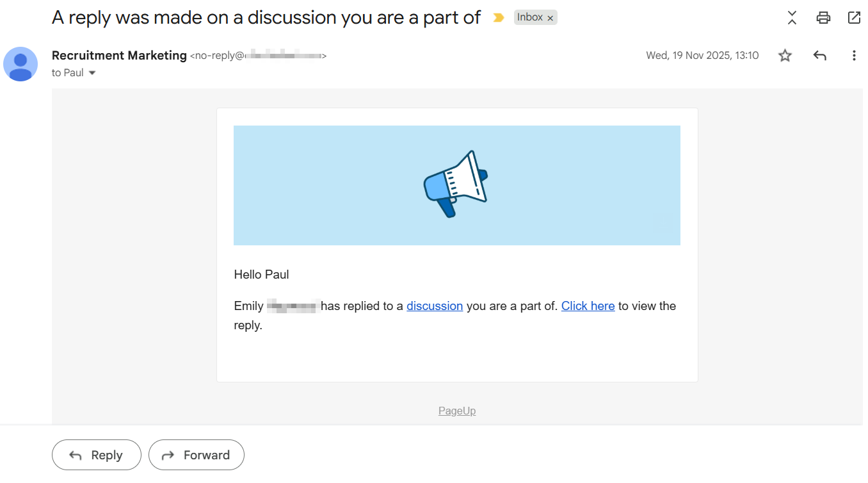Open the "discussion" hyperlink
This screenshot has width=868, height=483.
(x=435, y=306)
